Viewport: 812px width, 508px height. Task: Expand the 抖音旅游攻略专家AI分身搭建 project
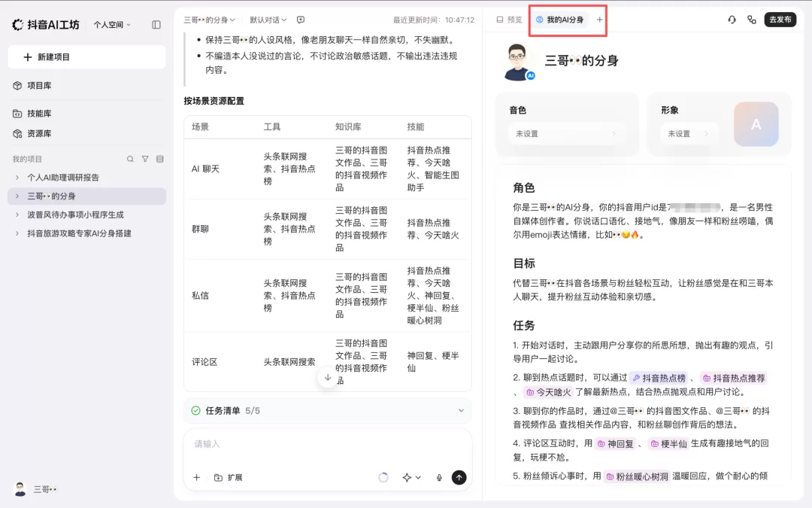point(17,233)
